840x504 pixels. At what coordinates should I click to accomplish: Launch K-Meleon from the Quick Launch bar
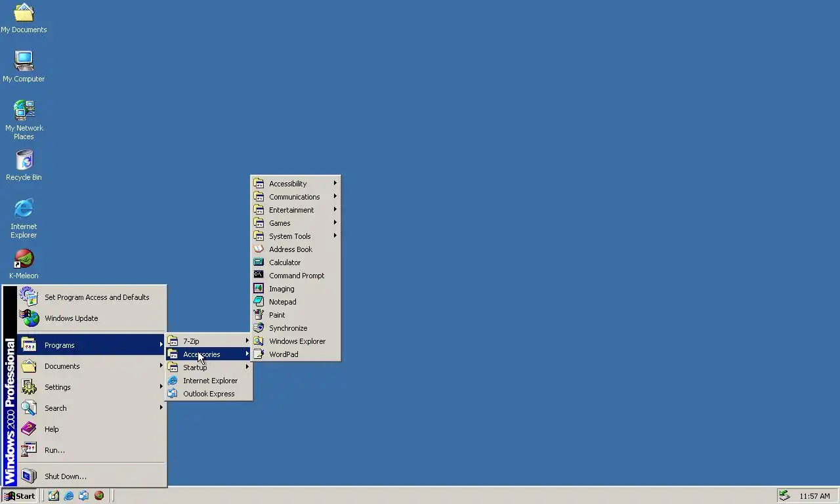[98, 496]
